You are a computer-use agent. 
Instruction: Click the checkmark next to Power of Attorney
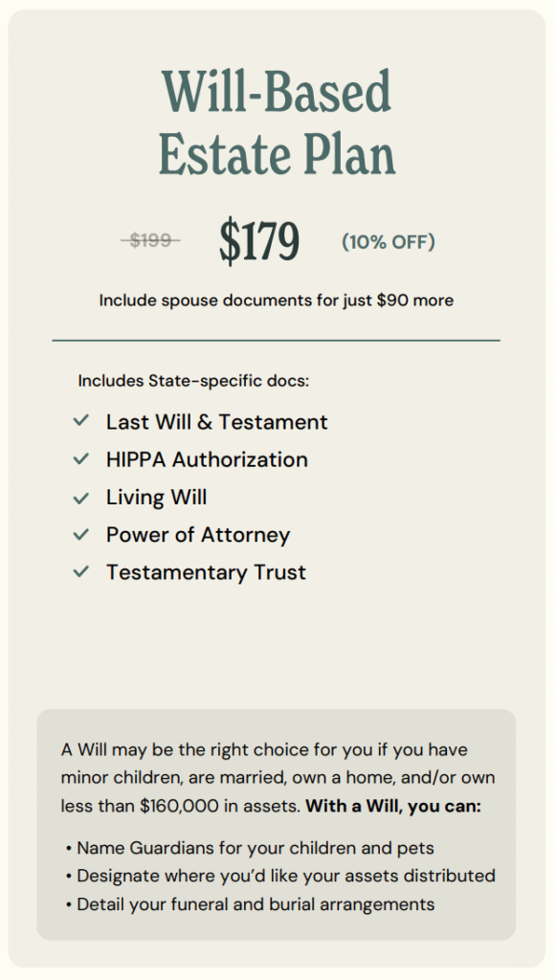[80, 534]
